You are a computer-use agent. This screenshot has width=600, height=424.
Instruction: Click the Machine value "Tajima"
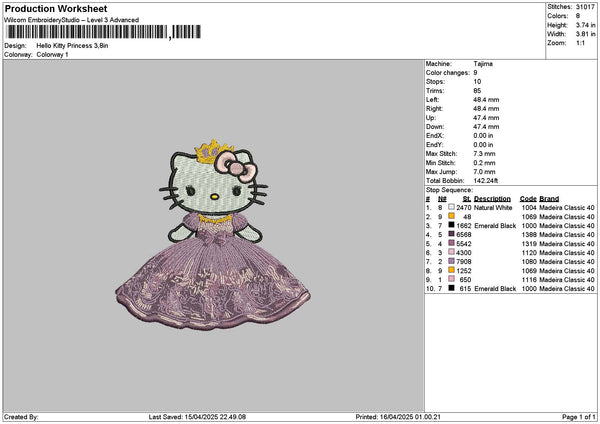pos(483,64)
